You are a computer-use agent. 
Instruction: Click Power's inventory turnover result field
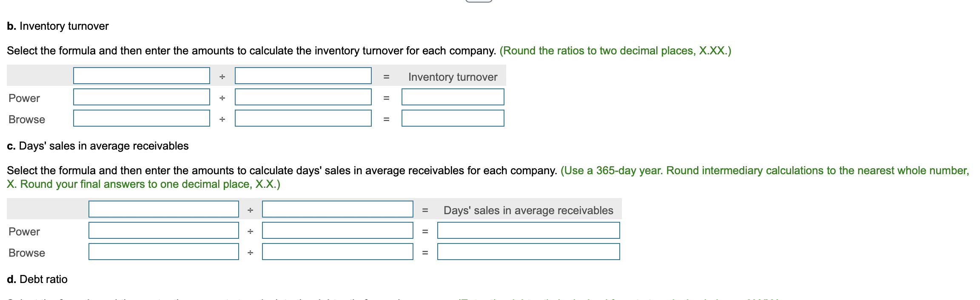452,98
